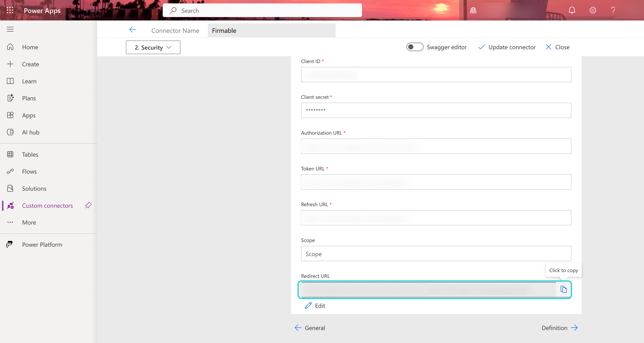This screenshot has height=343, width=644.
Task: Click the More ellipsis icon
Action: (10, 222)
